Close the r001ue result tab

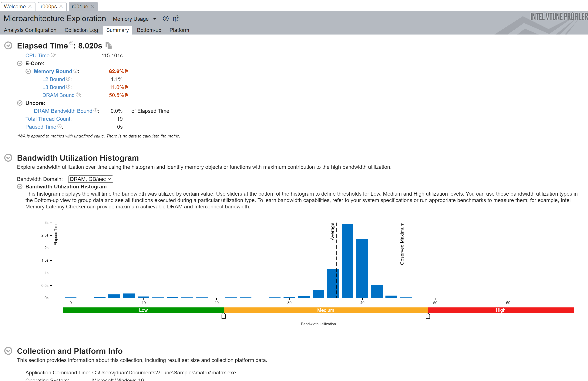click(92, 6)
